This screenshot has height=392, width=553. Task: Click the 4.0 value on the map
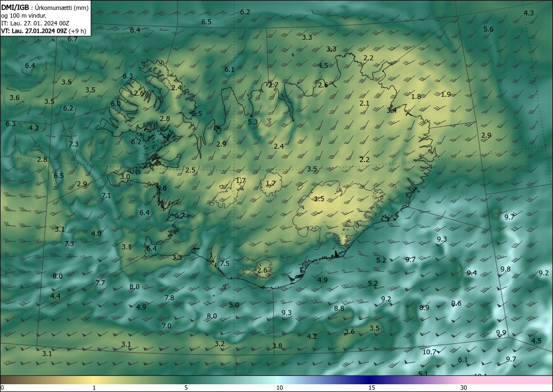96,233
